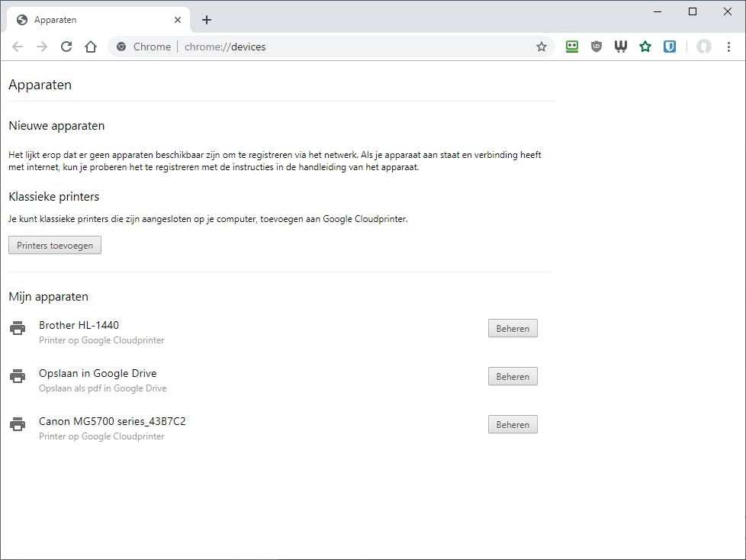Bookmark this page with the star icon
The width and height of the screenshot is (746, 560).
click(542, 47)
